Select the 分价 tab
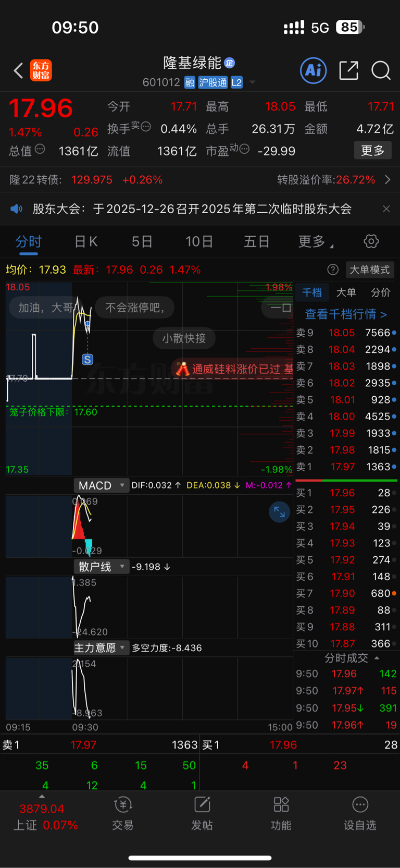400x868 pixels. [x=380, y=292]
